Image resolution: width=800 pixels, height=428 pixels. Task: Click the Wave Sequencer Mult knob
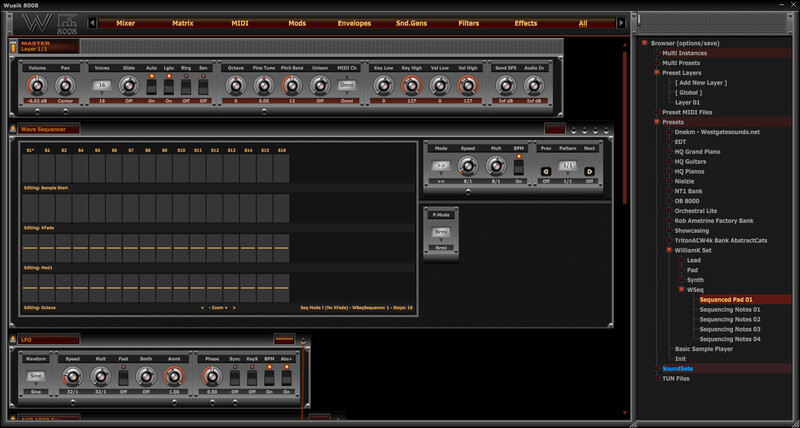coord(495,166)
